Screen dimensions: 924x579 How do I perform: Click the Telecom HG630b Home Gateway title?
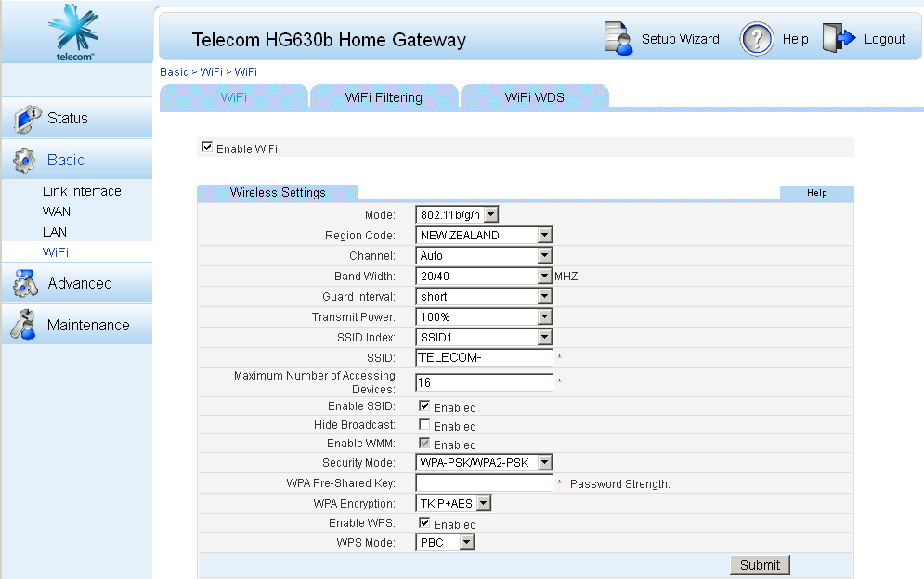[x=329, y=40]
